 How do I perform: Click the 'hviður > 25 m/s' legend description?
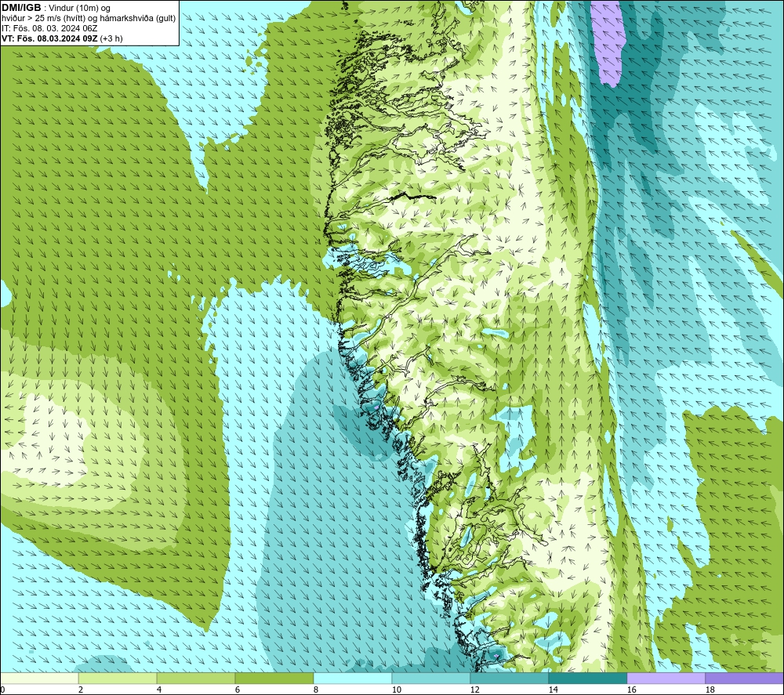click(x=89, y=19)
